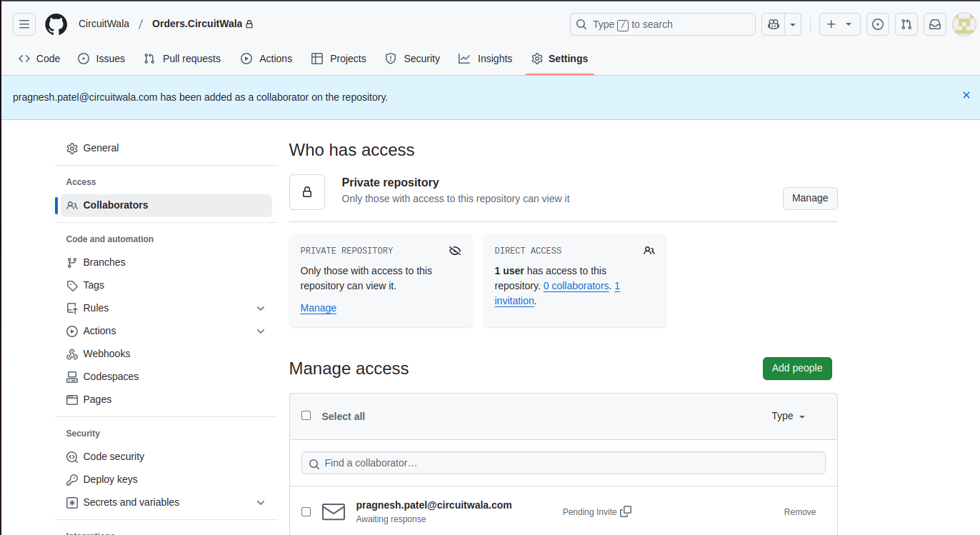Open notifications inbox icon
Image resolution: width=980 pixels, height=535 pixels.
pyautogui.click(x=935, y=24)
